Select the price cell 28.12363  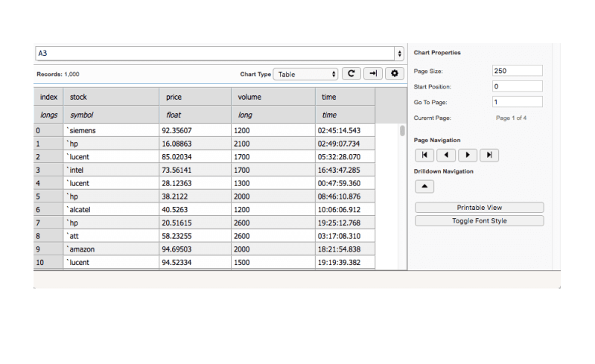coord(195,184)
